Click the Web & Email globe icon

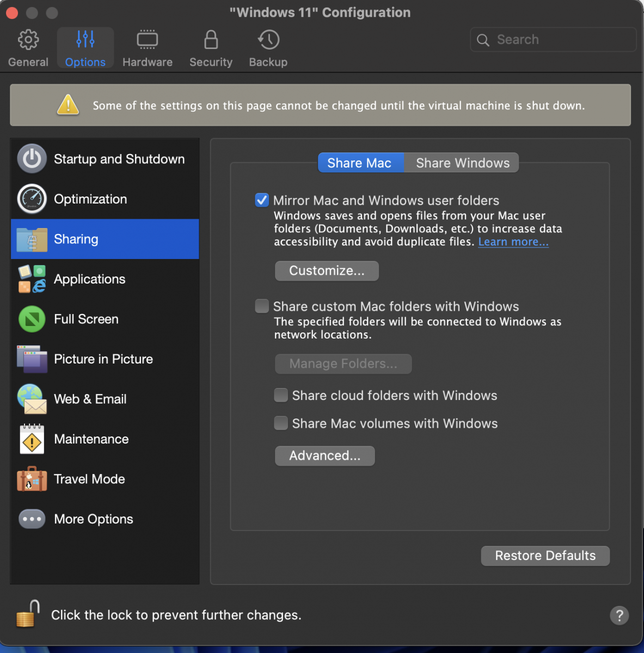[32, 399]
